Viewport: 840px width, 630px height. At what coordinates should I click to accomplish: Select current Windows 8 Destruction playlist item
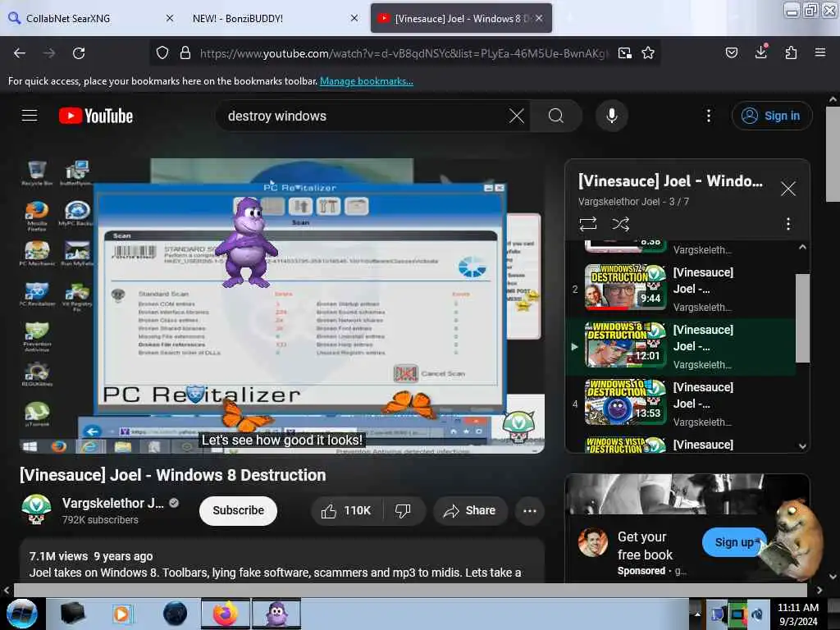click(x=681, y=347)
